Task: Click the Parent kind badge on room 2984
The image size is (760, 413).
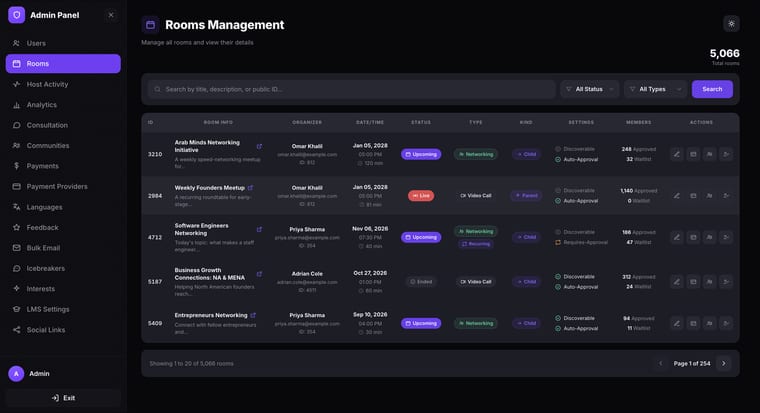Action: coord(526,196)
